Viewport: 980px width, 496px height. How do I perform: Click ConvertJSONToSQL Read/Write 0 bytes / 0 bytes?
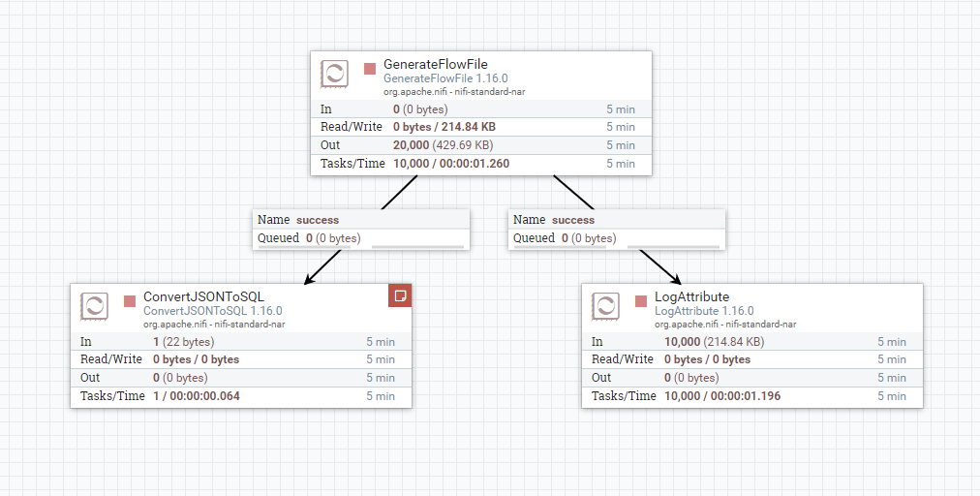[197, 359]
